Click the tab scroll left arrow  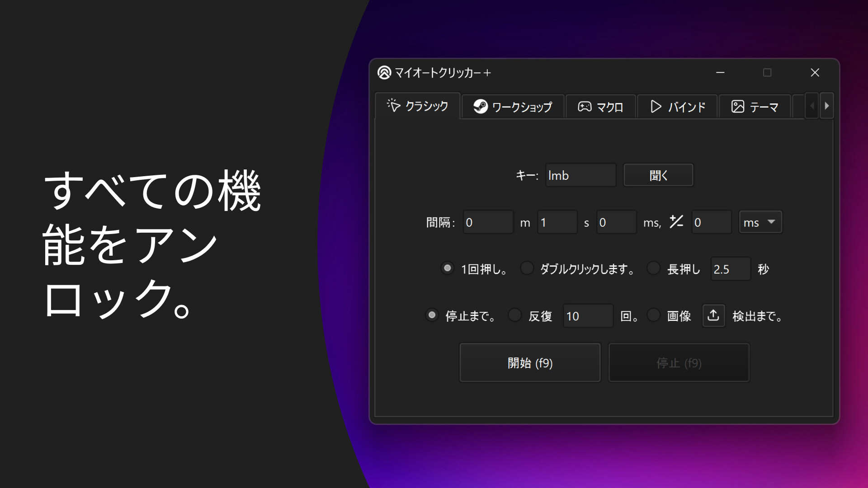812,106
